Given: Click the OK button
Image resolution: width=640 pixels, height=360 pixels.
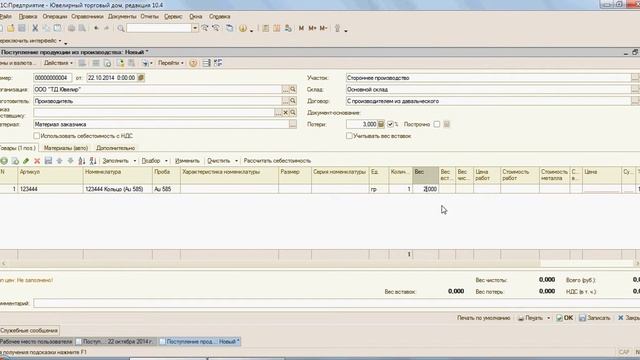Looking at the screenshot, I should [565, 318].
